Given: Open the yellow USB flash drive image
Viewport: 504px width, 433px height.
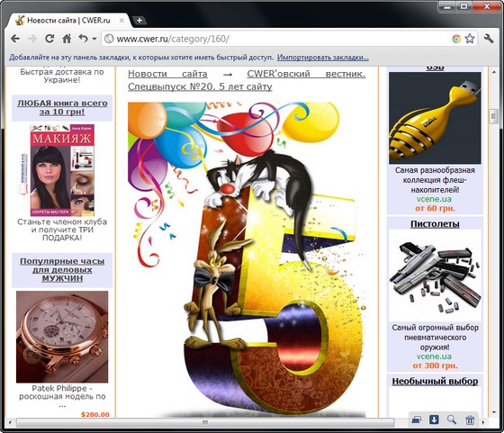Looking at the screenshot, I should [435, 118].
